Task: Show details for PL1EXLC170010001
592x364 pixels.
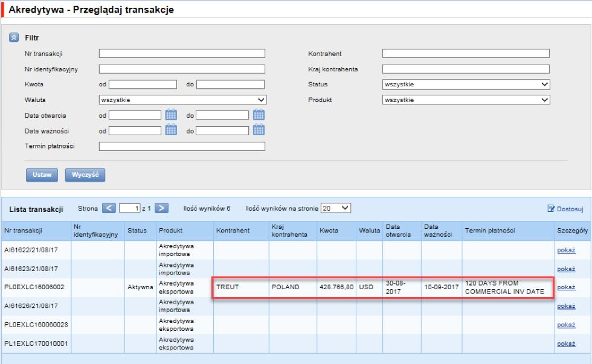Action: coord(566,343)
